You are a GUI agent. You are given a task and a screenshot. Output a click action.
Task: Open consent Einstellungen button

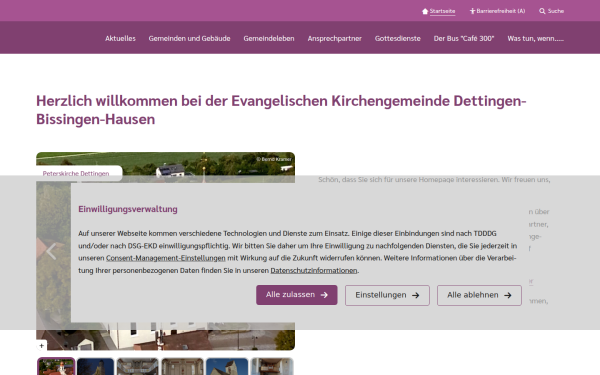click(x=387, y=295)
